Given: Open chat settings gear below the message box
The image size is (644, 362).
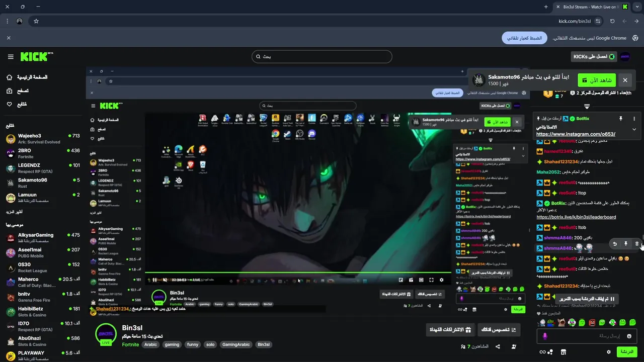Looking at the screenshot, I should [x=609, y=352].
